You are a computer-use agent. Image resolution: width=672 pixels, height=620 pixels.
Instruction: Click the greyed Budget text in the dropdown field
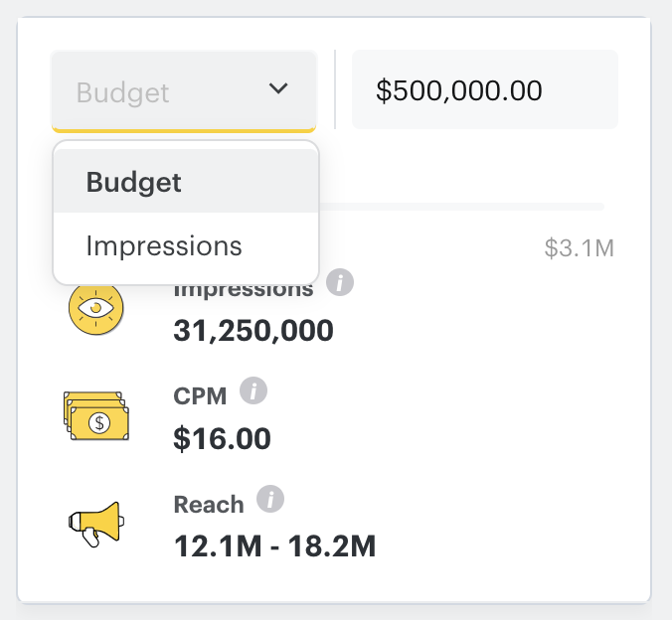click(123, 92)
